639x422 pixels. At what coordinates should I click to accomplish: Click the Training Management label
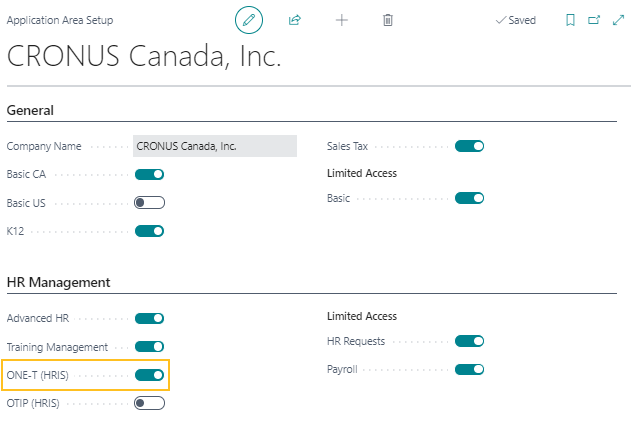(x=57, y=347)
